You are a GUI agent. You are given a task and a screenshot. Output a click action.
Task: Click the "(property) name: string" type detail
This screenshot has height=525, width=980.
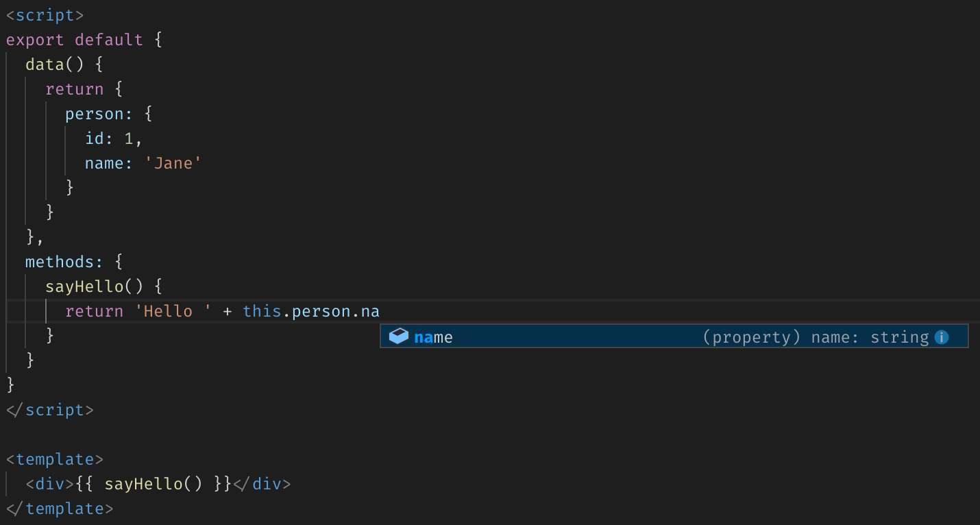[x=815, y=337]
